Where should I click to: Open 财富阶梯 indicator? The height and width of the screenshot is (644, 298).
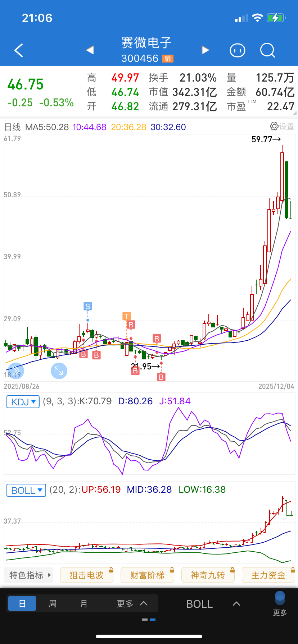pyautogui.click(x=147, y=575)
